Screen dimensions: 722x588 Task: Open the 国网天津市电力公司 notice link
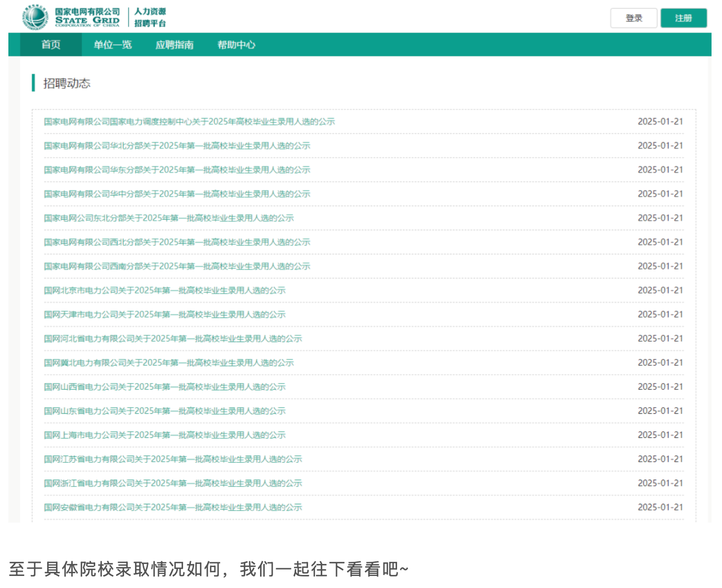point(164,314)
